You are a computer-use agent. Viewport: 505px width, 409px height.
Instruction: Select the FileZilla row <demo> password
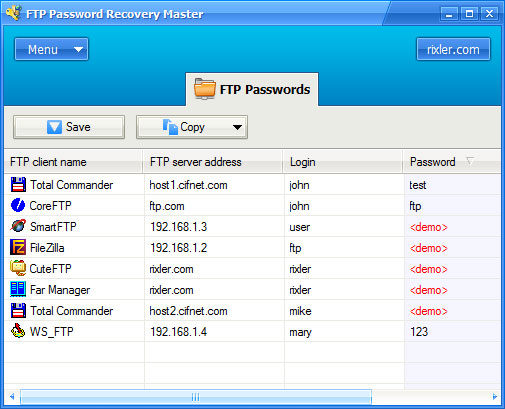429,248
